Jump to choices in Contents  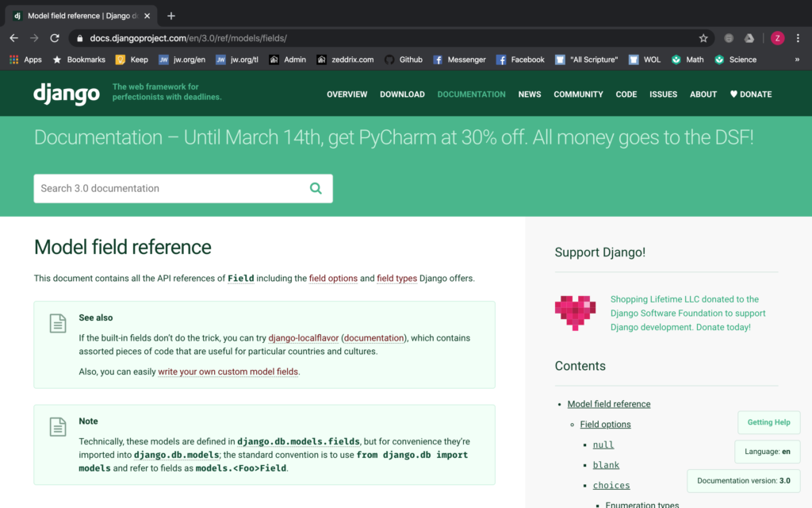coord(611,485)
